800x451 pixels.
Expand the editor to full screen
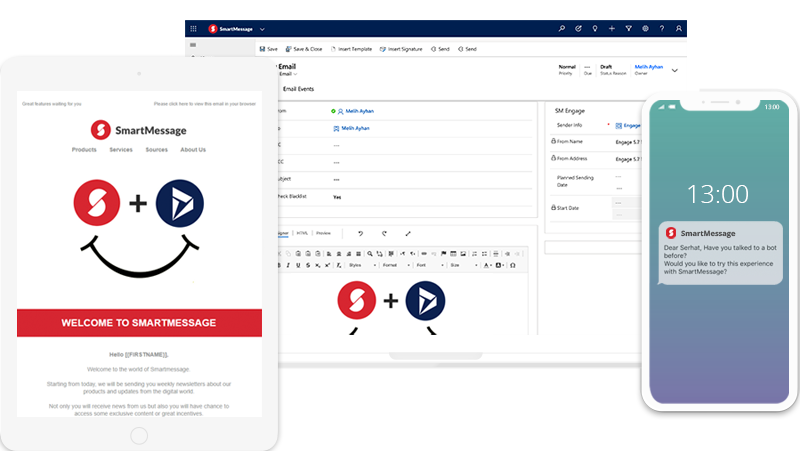tap(408, 234)
